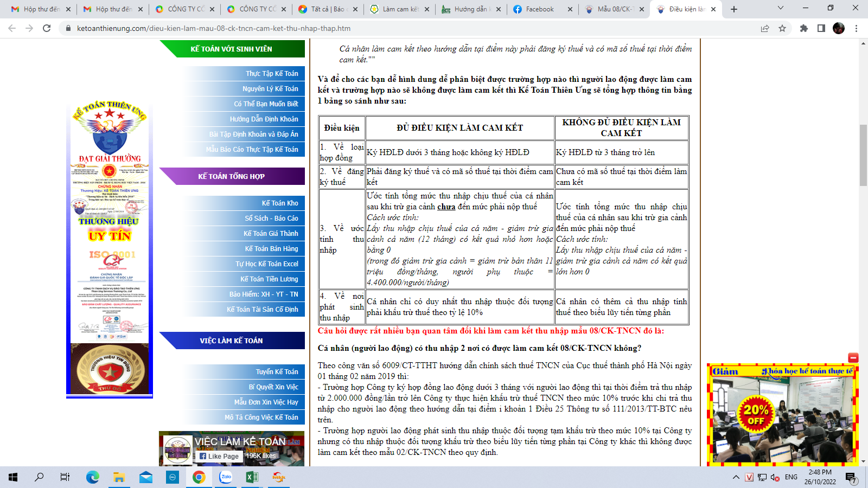Screen dimensions: 868x488
Task: Toggle the browser side panel icon
Action: click(x=821, y=28)
